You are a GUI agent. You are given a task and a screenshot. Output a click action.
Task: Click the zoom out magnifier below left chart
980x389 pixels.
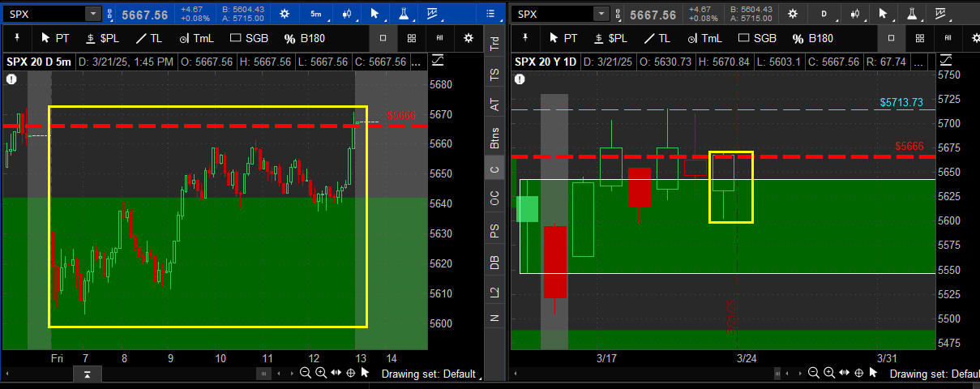point(305,373)
